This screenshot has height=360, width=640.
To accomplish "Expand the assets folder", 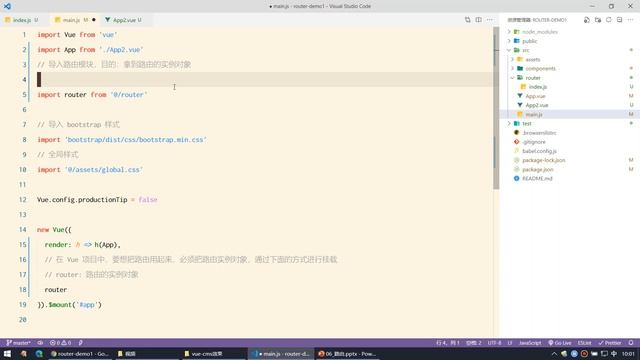I will tap(512, 59).
